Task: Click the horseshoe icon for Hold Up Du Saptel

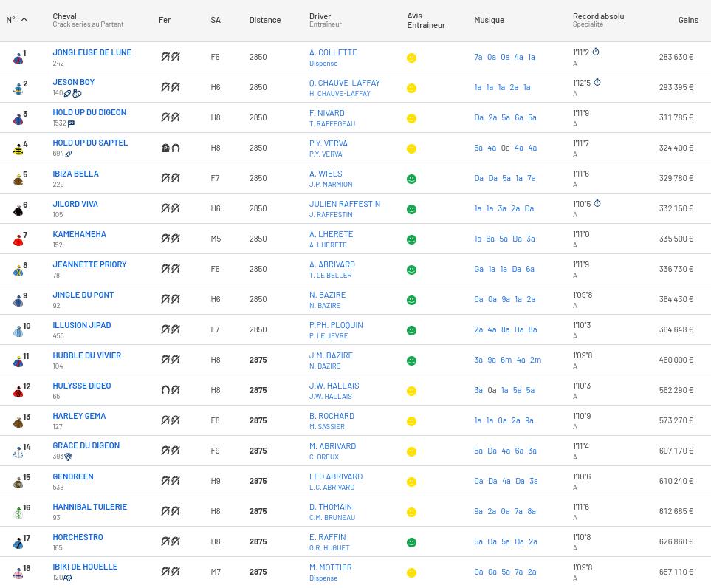Action: [x=171, y=148]
